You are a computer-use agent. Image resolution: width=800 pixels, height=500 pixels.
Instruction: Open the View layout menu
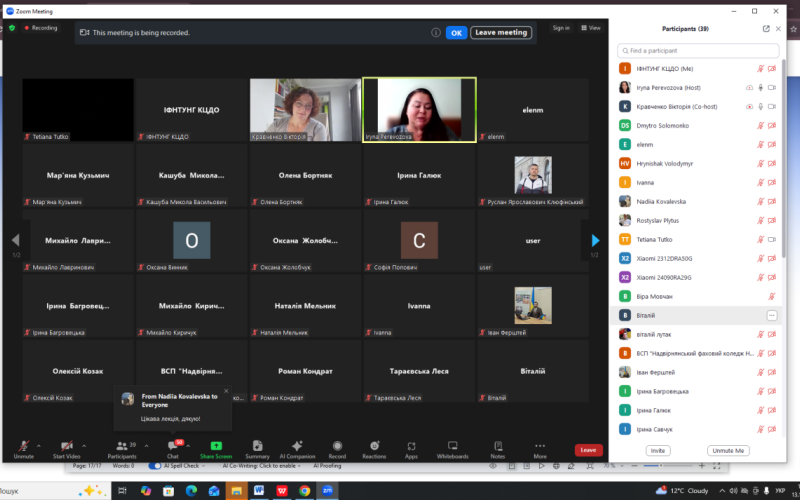tap(591, 28)
